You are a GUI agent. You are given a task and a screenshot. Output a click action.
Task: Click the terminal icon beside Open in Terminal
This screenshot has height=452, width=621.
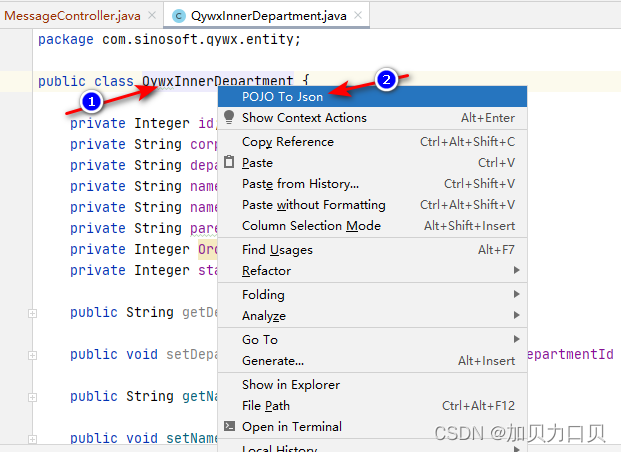229,426
